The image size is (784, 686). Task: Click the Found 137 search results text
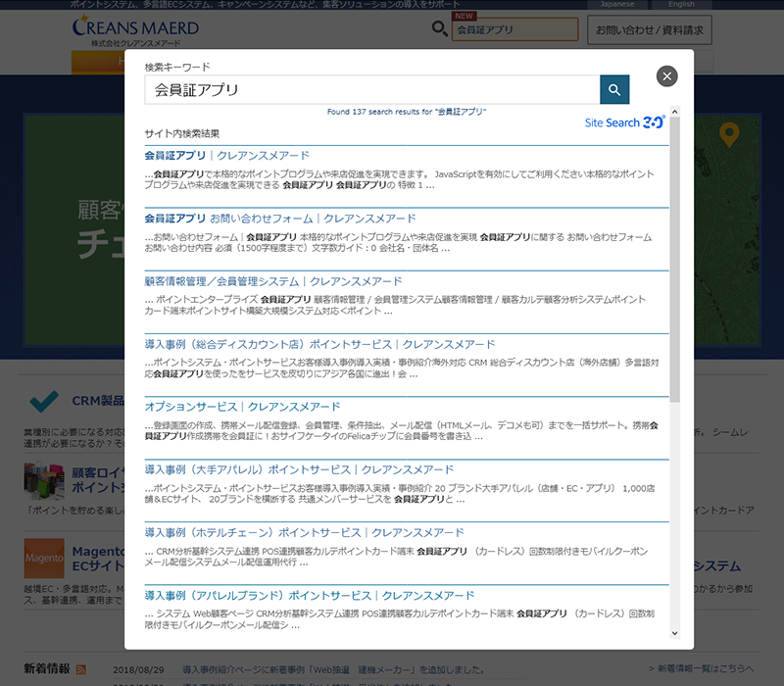tap(407, 112)
